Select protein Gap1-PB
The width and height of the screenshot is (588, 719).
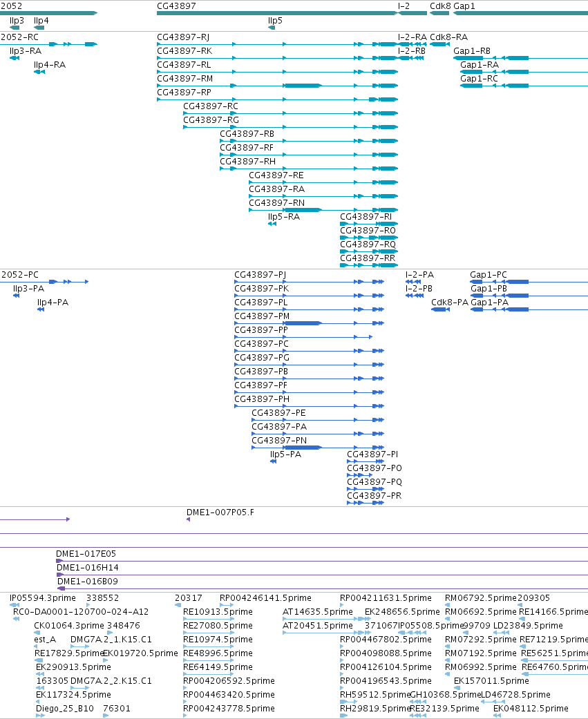point(529,296)
